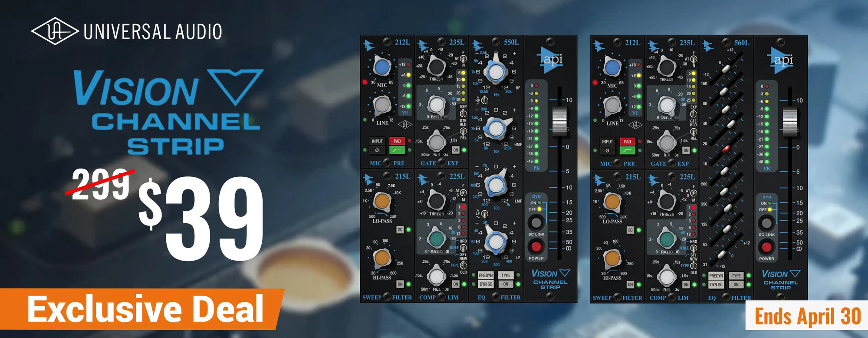Toggle TYPE button under the 550L EQ
This screenshot has height=338, width=868.
pyautogui.click(x=506, y=275)
